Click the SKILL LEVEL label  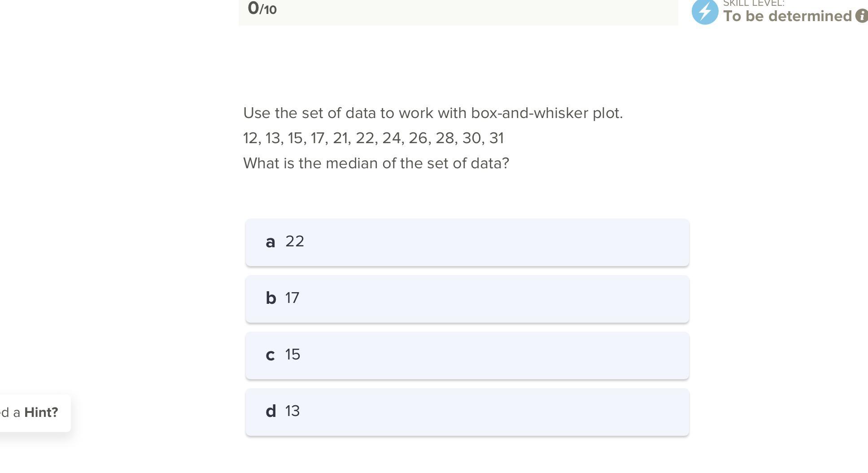(754, 4)
